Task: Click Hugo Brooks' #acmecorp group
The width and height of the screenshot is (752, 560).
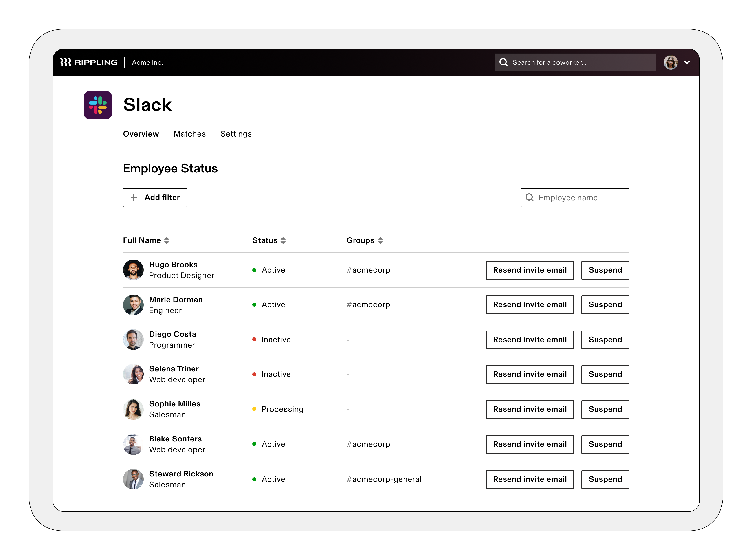Action: click(368, 270)
